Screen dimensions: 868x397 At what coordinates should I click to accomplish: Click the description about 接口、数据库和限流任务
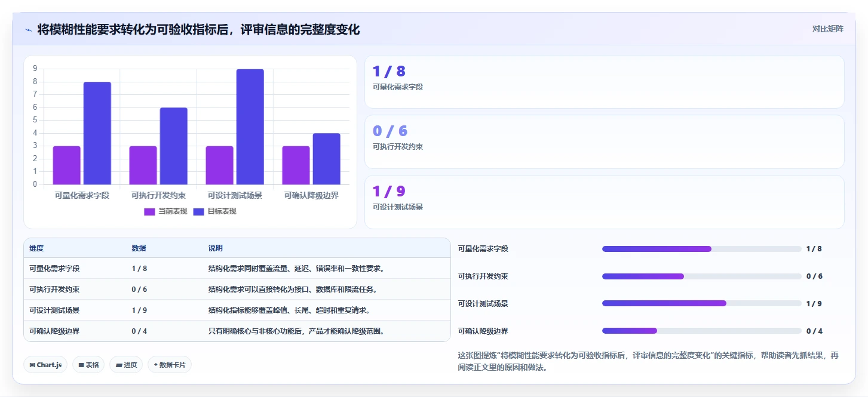[292, 290]
